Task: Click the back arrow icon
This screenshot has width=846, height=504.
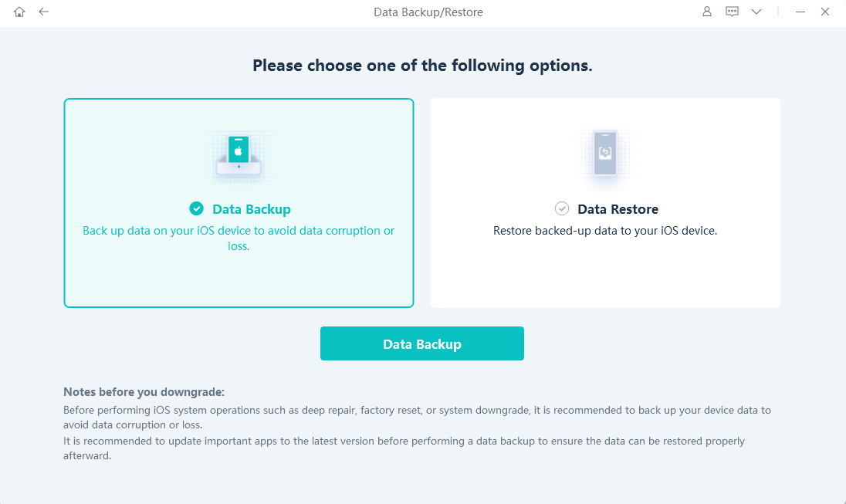Action: tap(44, 12)
